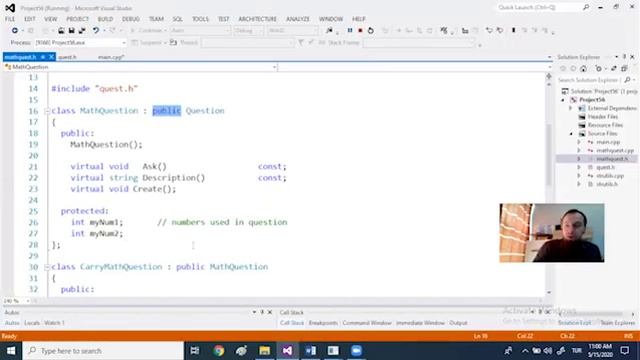Expand the main.cpp tree node
Image resolution: width=640 pixels, height=360 pixels.
pos(579,142)
